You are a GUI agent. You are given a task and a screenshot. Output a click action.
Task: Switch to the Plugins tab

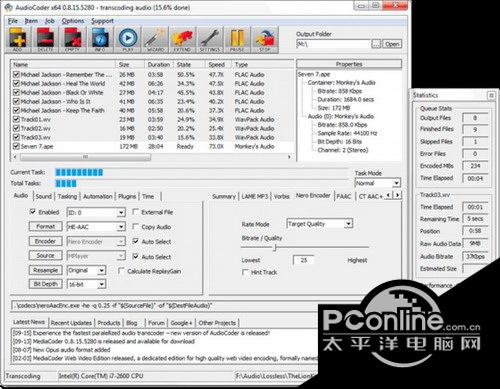(127, 196)
